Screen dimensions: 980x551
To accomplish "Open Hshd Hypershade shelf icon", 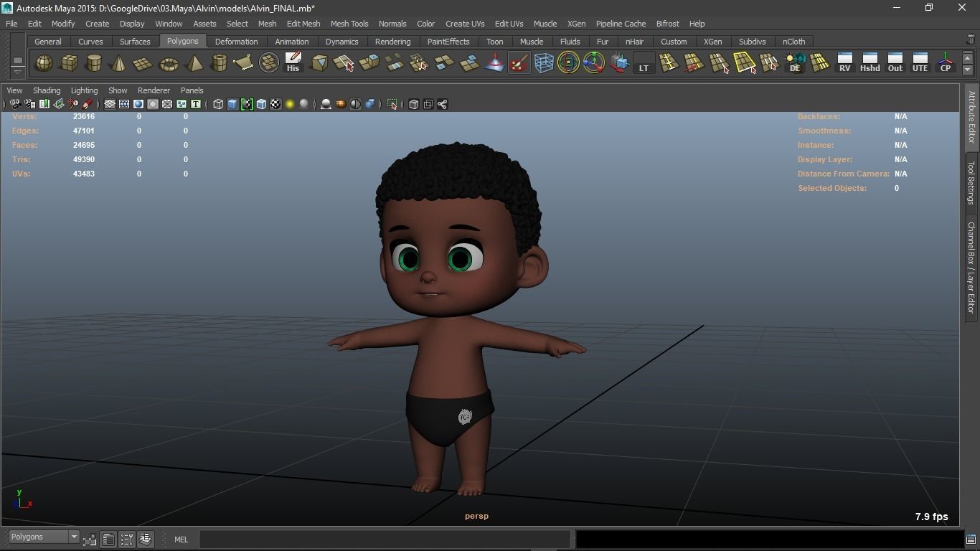I will click(x=870, y=63).
